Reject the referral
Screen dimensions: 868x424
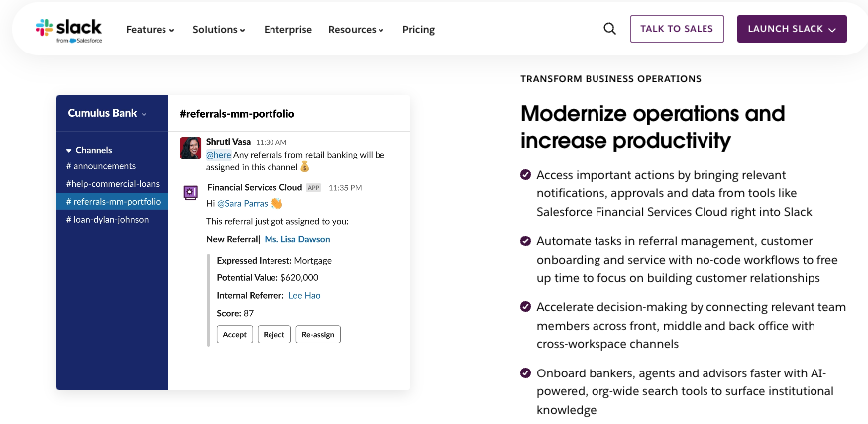[x=274, y=334]
